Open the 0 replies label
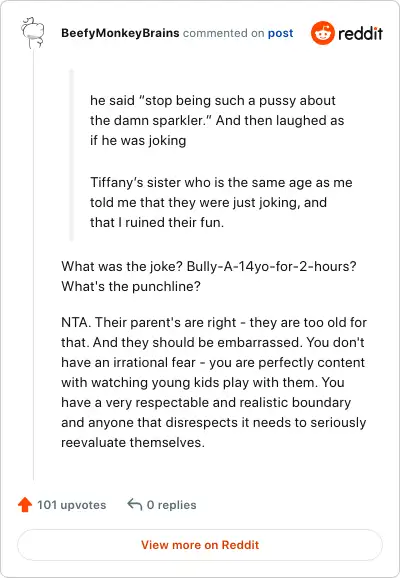 171,505
